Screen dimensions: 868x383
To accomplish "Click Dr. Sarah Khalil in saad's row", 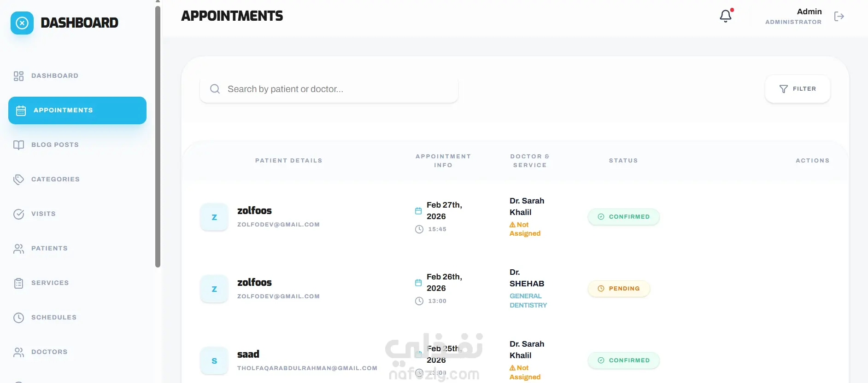I will point(527,350).
